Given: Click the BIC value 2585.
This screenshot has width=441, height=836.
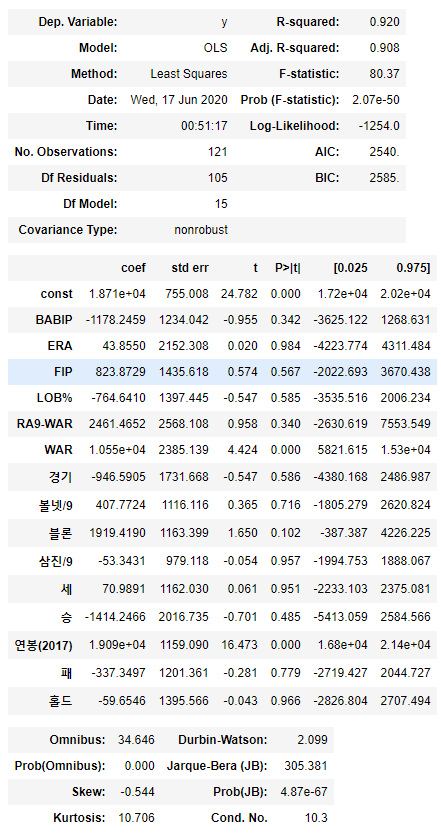Looking at the screenshot, I should 384,178.
